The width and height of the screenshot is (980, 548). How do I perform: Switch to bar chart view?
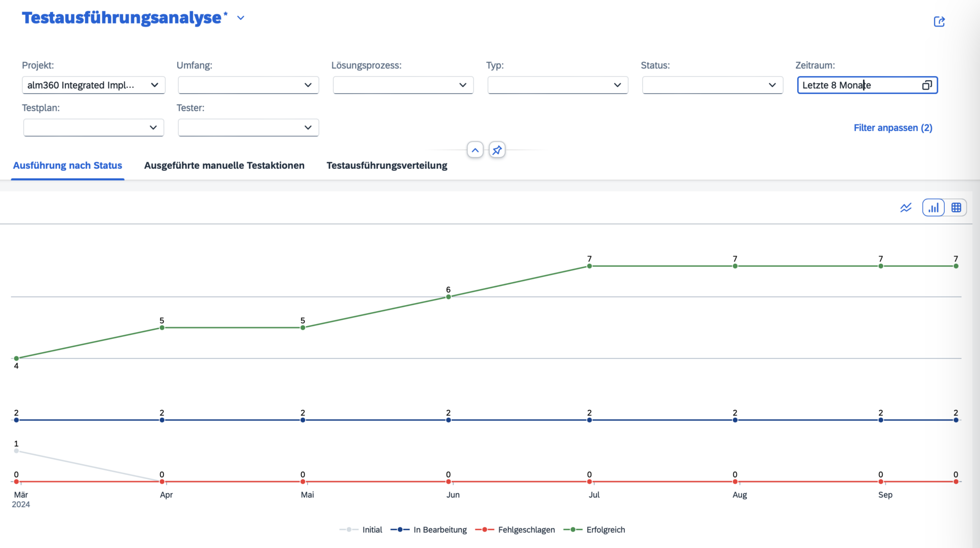pyautogui.click(x=934, y=208)
